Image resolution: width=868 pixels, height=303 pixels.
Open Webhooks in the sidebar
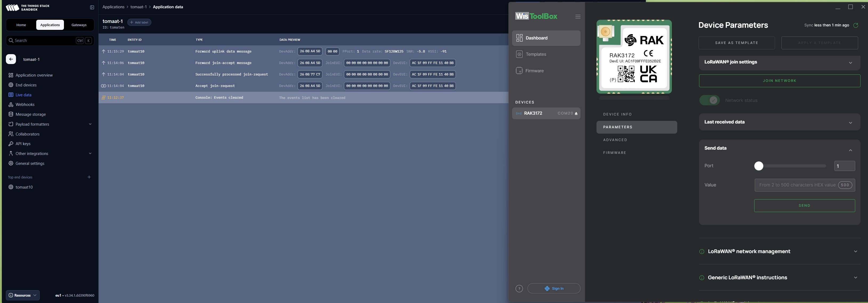pyautogui.click(x=25, y=105)
